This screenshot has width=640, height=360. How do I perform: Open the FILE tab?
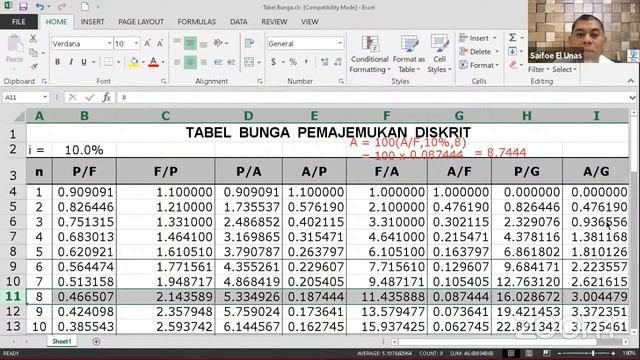tap(19, 22)
